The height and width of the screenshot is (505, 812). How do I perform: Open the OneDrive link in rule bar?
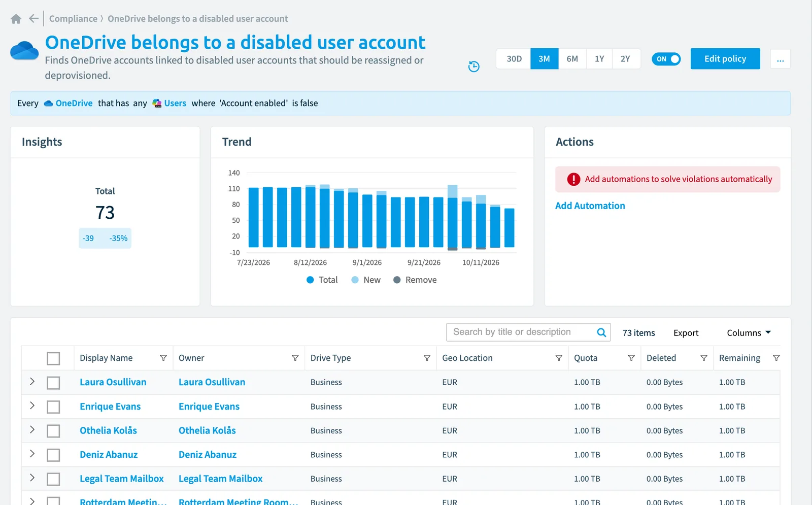74,104
